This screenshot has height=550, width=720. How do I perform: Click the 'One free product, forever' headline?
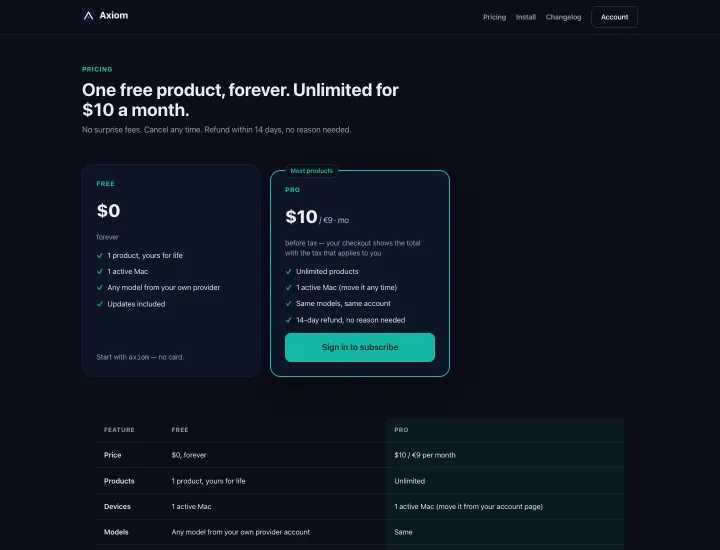pyautogui.click(x=240, y=100)
